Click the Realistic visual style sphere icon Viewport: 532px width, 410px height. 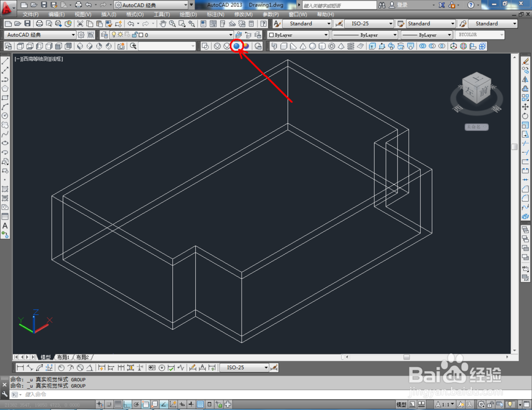coord(237,46)
